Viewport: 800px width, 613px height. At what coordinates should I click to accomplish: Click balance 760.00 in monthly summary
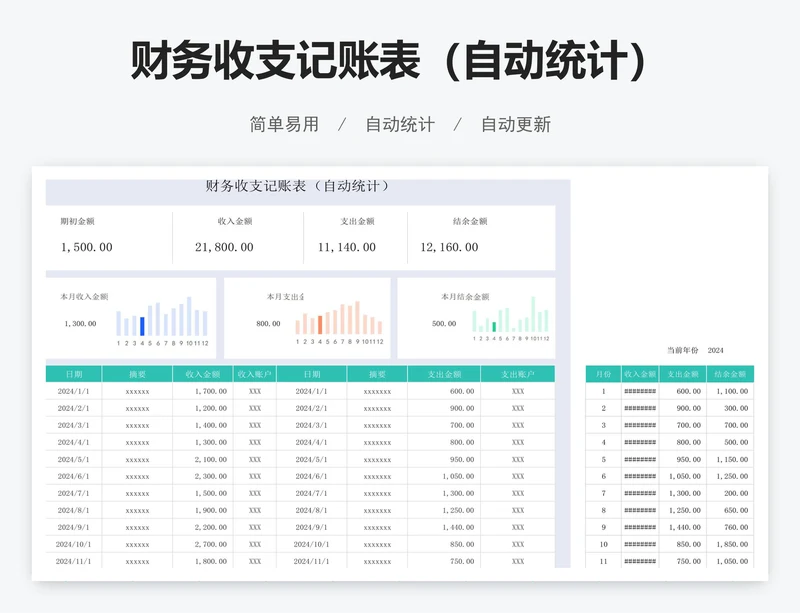click(x=736, y=527)
